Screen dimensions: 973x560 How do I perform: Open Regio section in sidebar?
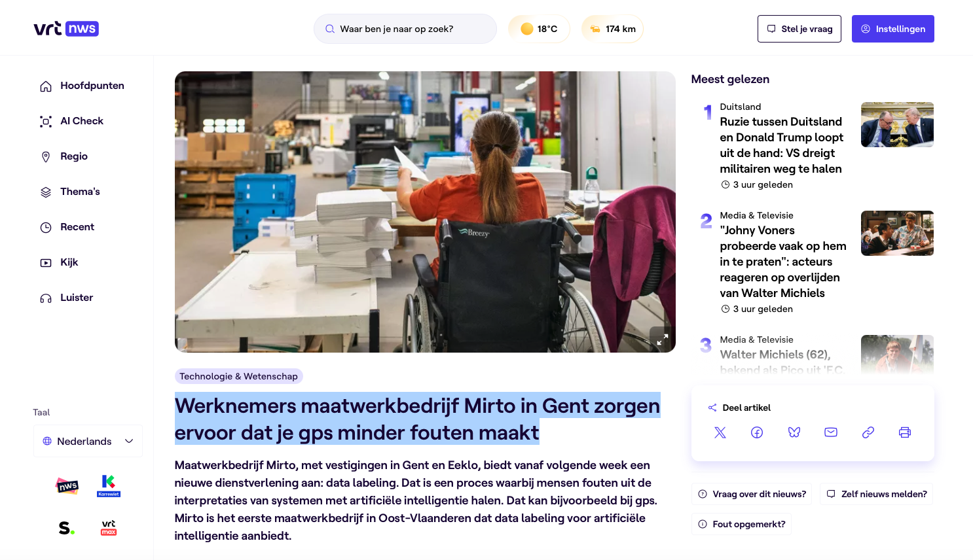point(64,156)
